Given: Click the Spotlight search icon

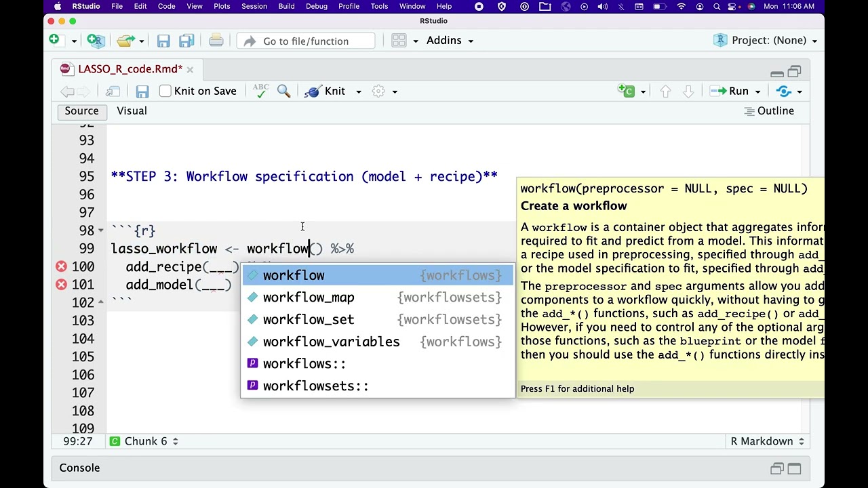Looking at the screenshot, I should pos(717,6).
